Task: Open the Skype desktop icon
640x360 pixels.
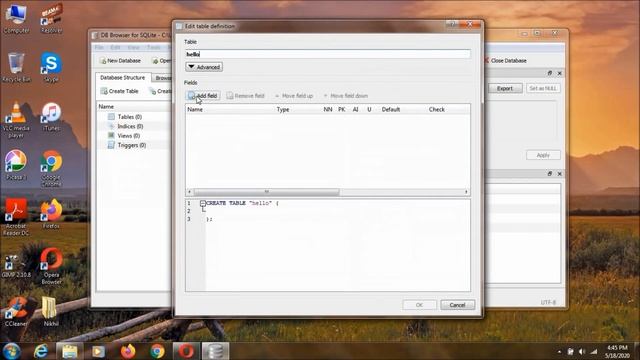Action: pyautogui.click(x=51, y=67)
